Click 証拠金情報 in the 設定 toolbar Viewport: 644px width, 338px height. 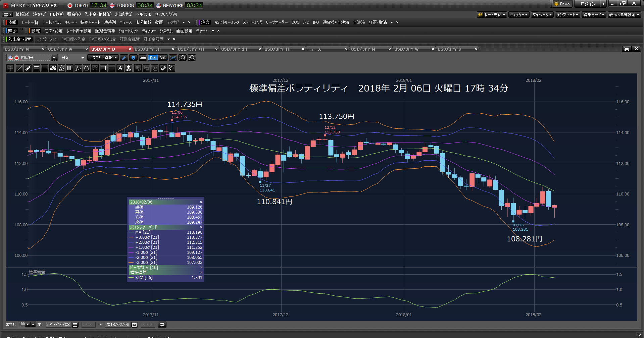[x=105, y=31]
